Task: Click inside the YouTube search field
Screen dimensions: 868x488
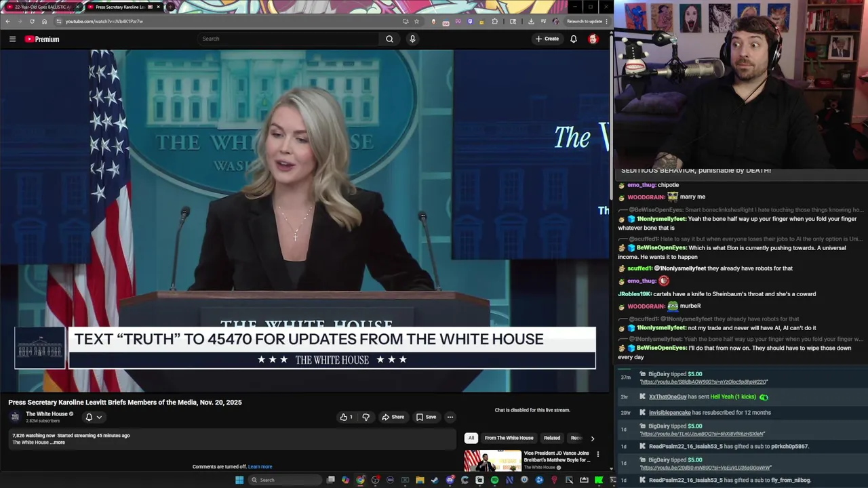Action: [x=288, y=39]
